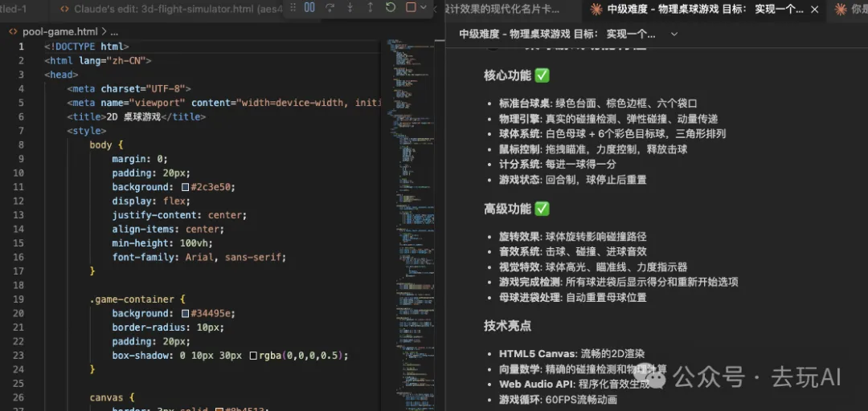Click the canvas selector on line 26
Image resolution: width=868 pixels, height=411 pixels.
pos(107,397)
